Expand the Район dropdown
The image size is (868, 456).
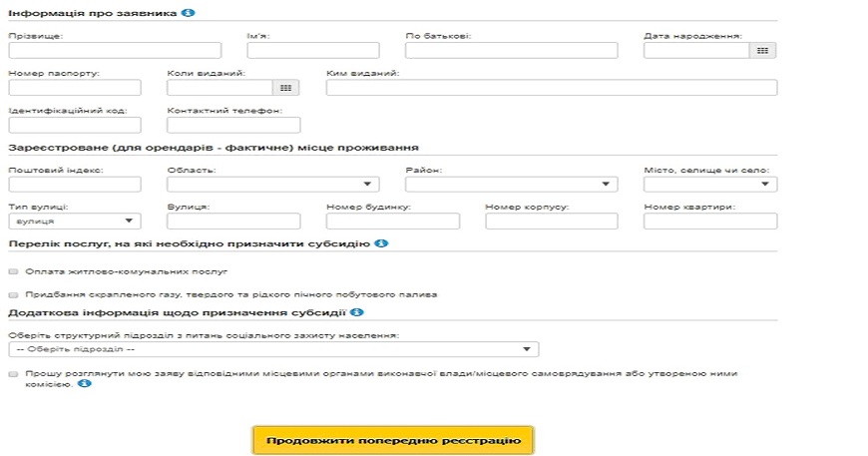[x=512, y=185]
